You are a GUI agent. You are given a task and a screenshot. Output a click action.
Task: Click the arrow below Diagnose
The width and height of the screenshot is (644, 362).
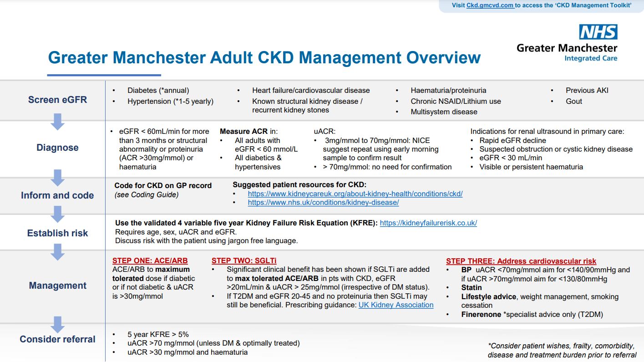tap(57, 178)
